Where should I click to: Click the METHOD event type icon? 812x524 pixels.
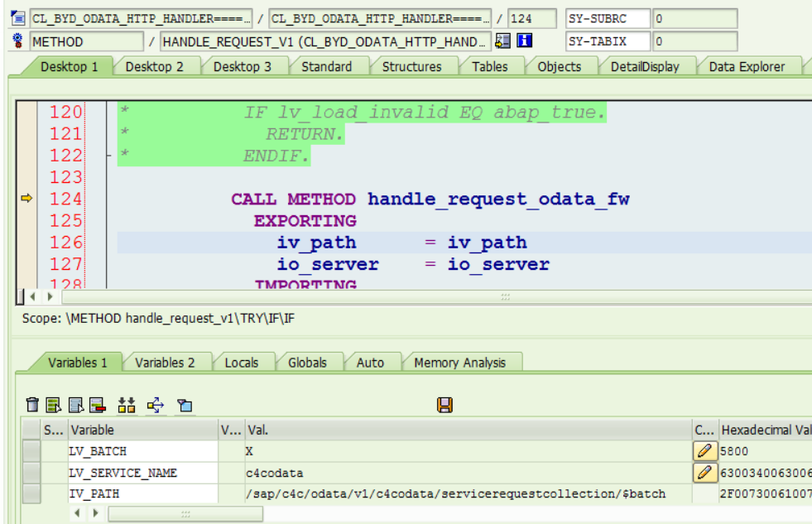17,41
